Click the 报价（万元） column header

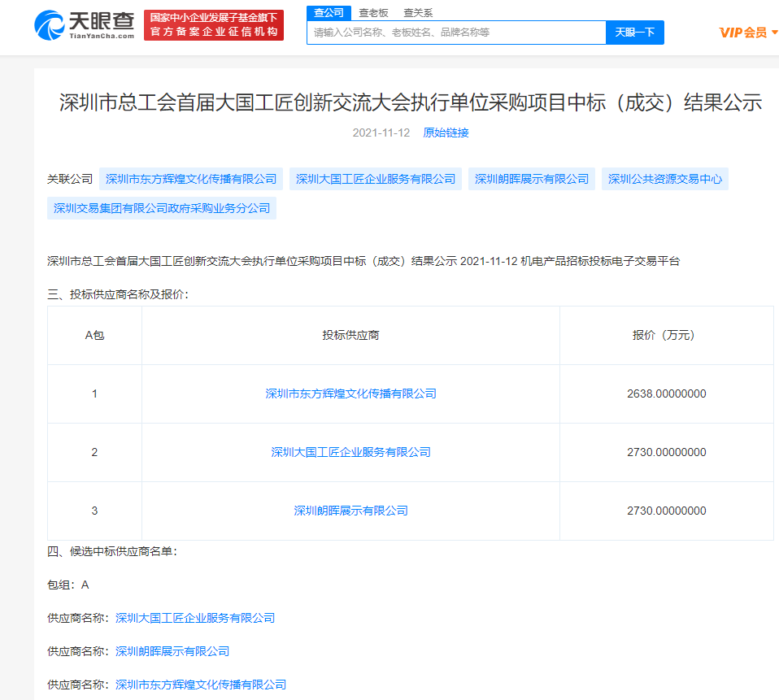point(666,335)
